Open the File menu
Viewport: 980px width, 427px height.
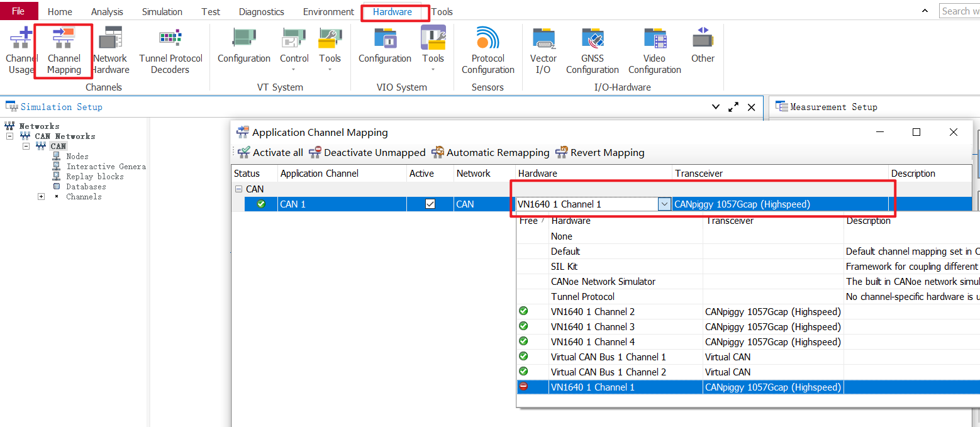19,11
